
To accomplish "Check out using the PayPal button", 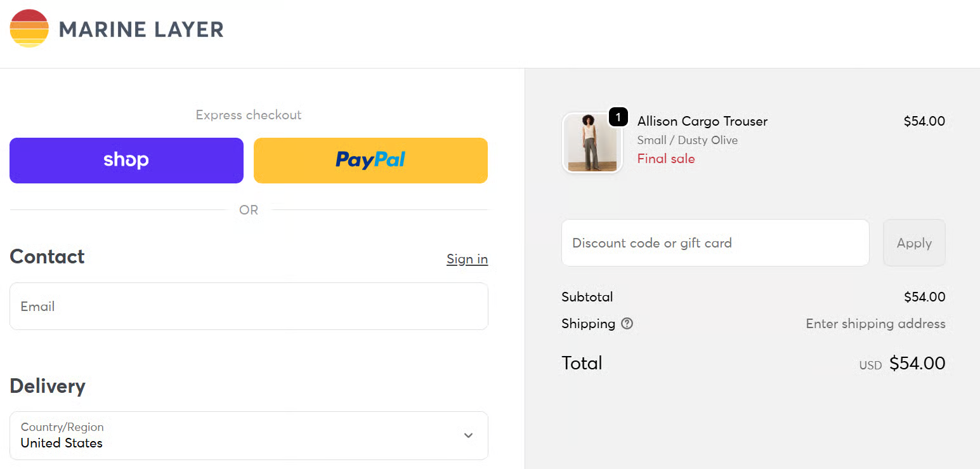I will click(x=370, y=161).
